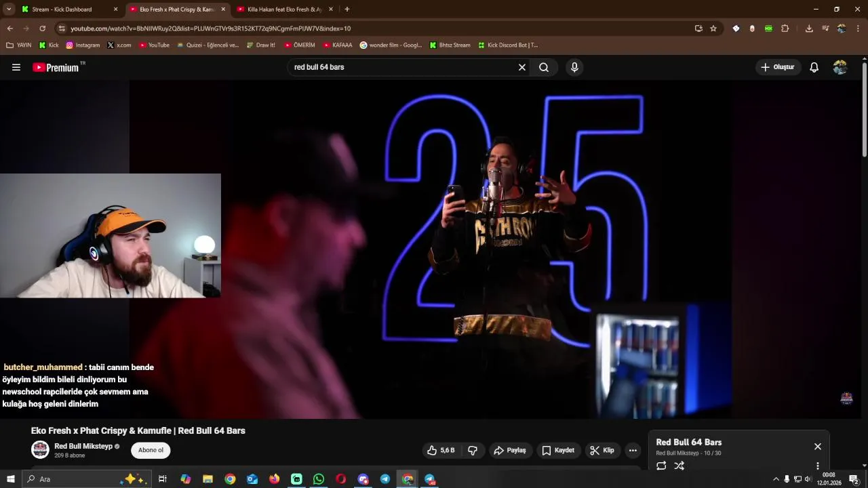Open the Kick bookmark
Image resolution: width=868 pixels, height=488 pixels.
coord(49,45)
